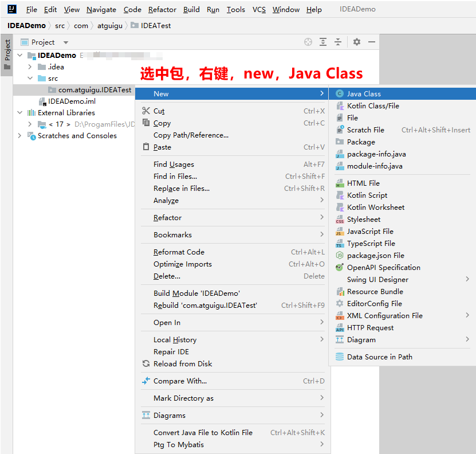The width and height of the screenshot is (476, 454).
Task: Click the Stylesheet CSS icon
Action: [x=340, y=220]
